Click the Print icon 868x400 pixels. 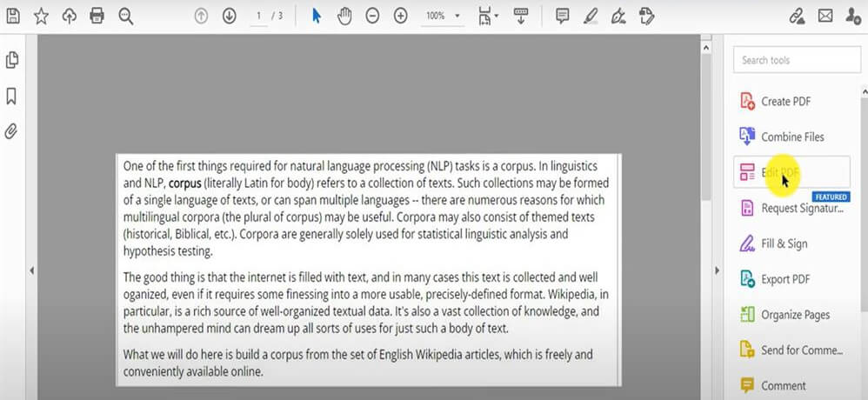[x=97, y=16]
